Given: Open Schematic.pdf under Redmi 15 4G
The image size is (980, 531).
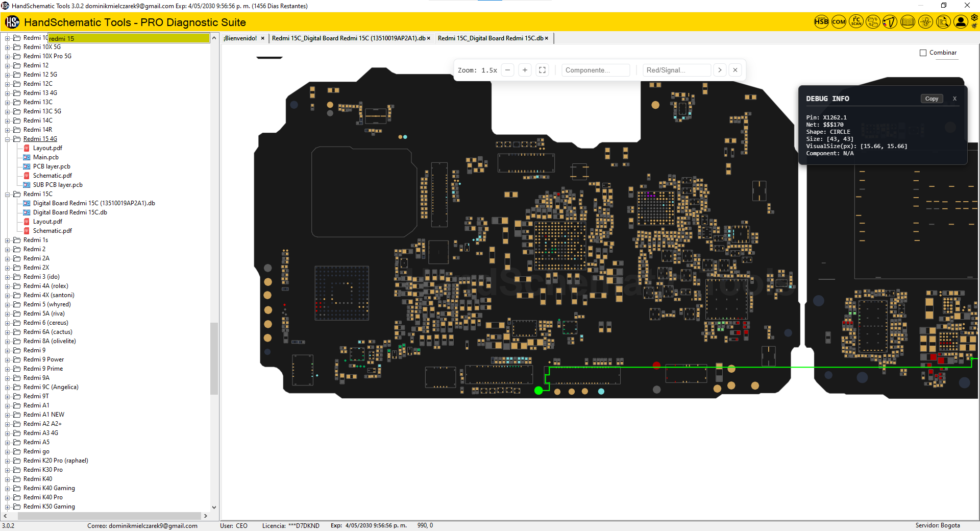Looking at the screenshot, I should [x=52, y=176].
